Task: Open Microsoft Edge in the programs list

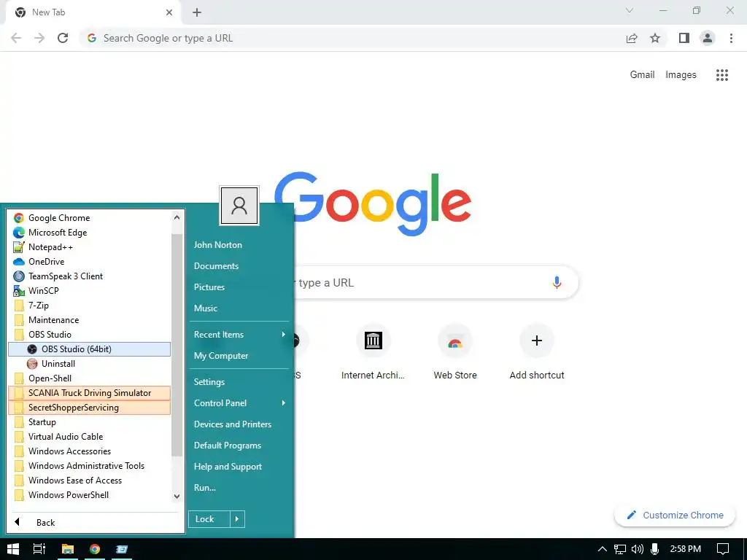Action: coord(89,233)
